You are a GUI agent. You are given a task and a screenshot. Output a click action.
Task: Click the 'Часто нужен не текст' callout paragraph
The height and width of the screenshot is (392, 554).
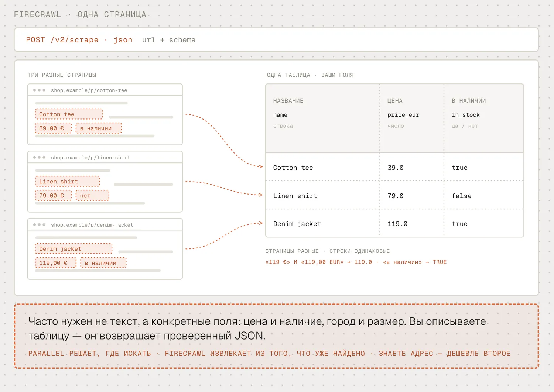pyautogui.click(x=257, y=329)
